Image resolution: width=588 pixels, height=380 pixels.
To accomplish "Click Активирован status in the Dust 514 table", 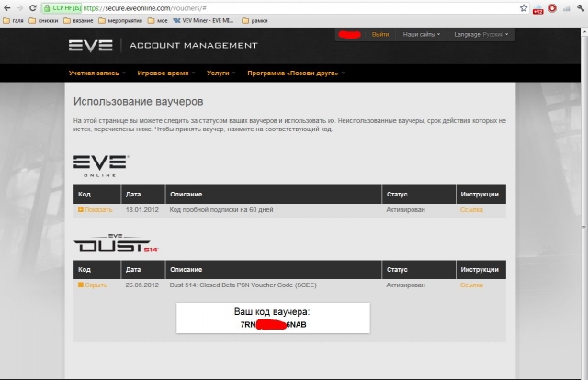I will pyautogui.click(x=405, y=285).
